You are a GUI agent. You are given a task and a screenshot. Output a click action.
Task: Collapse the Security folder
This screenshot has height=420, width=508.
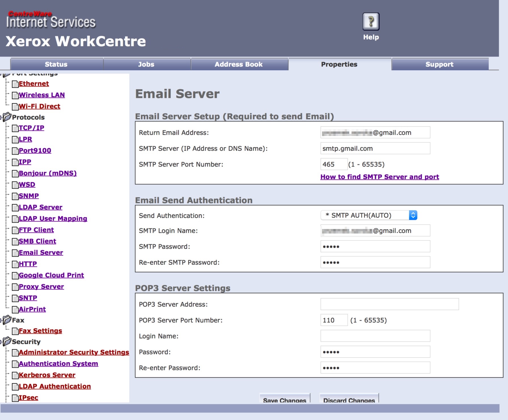coord(7,341)
